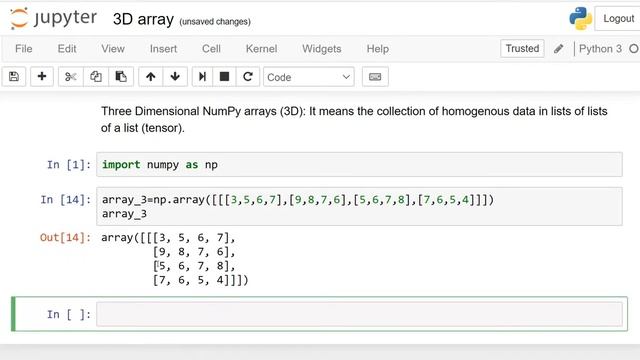
Task: Click the In [14] cell prompt
Action: click(65, 200)
